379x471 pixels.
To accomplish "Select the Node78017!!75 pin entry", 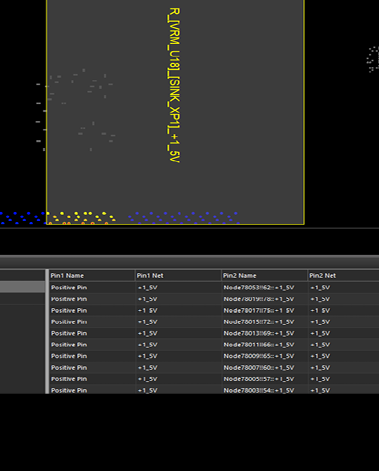I will pyautogui.click(x=259, y=310).
